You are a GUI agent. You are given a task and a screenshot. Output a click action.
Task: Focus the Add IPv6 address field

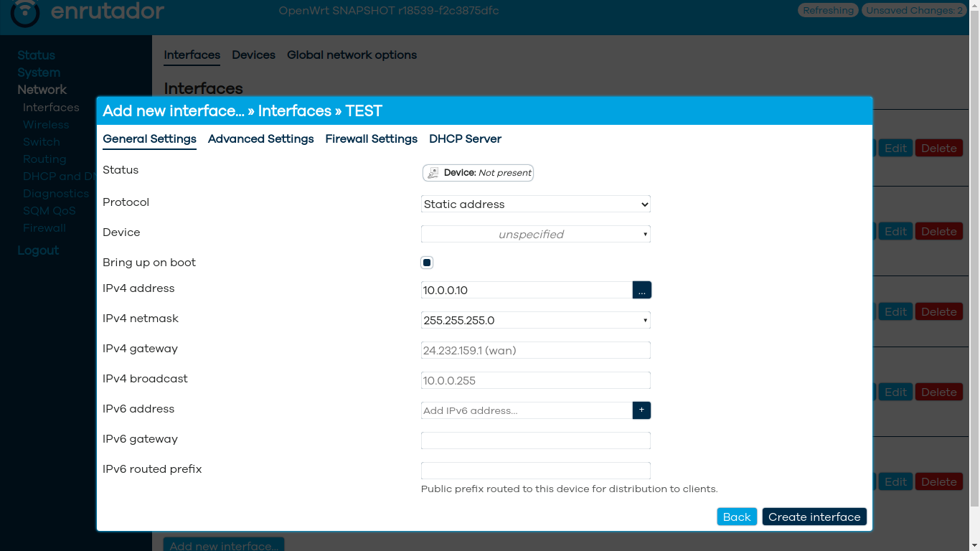tap(527, 410)
